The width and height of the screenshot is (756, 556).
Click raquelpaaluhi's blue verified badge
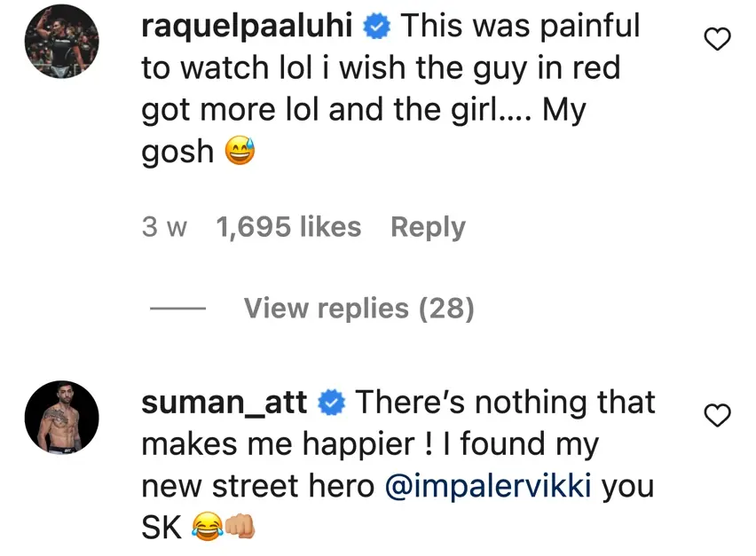(x=378, y=27)
